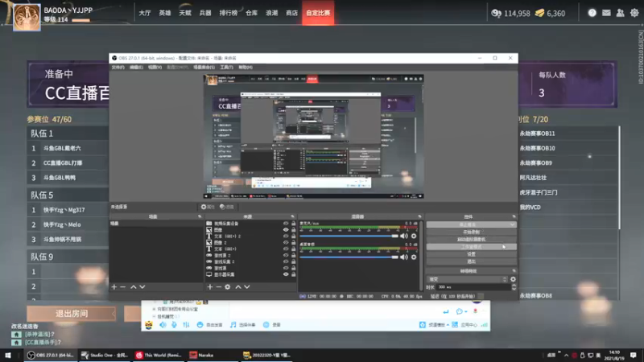The width and height of the screenshot is (644, 362).
Task: Mute the microphone channel speaker icon
Action: click(404, 236)
